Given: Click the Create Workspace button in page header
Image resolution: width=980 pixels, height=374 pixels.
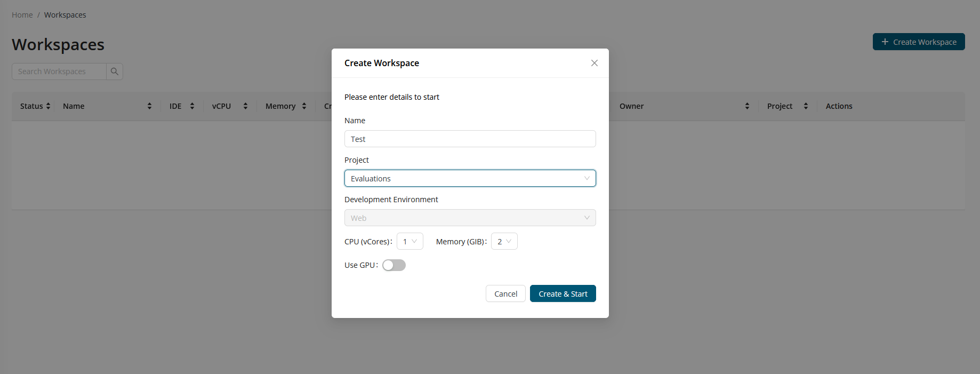Looking at the screenshot, I should [919, 42].
